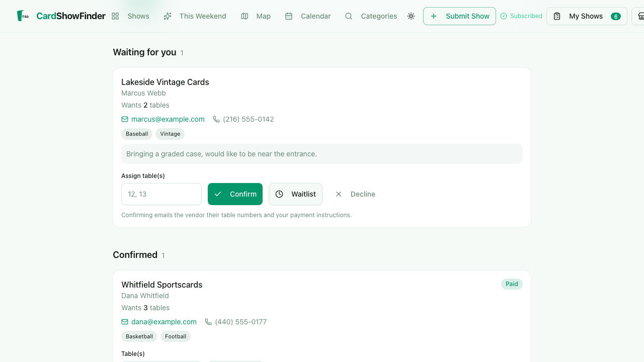
Task: Waitlist the Lakeside Vintage Cards vendor
Action: (x=295, y=194)
